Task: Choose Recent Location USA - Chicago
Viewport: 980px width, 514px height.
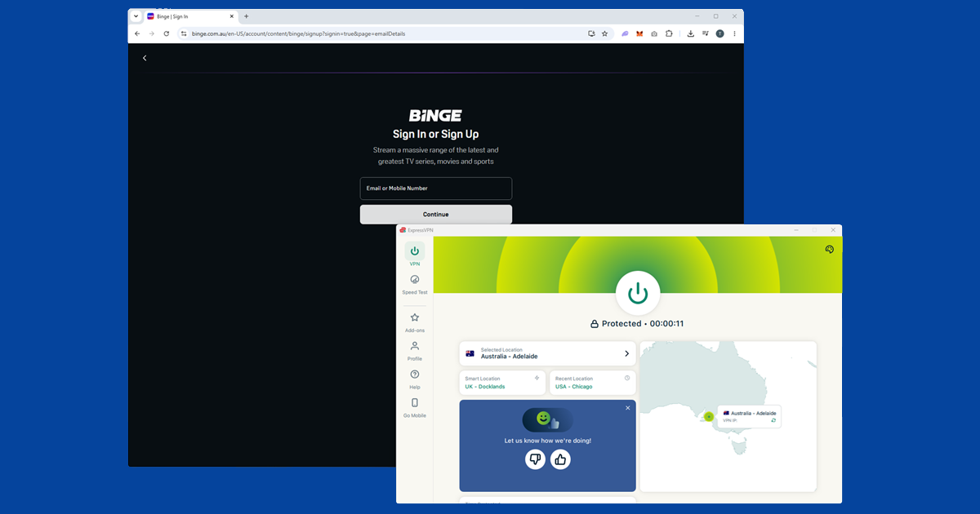Action: [592, 383]
